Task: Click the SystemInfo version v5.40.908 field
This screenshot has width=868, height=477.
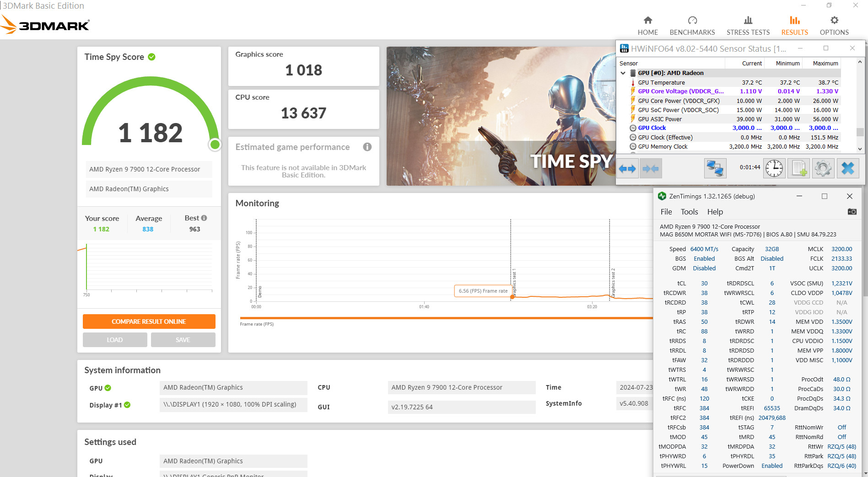Action: (x=634, y=403)
